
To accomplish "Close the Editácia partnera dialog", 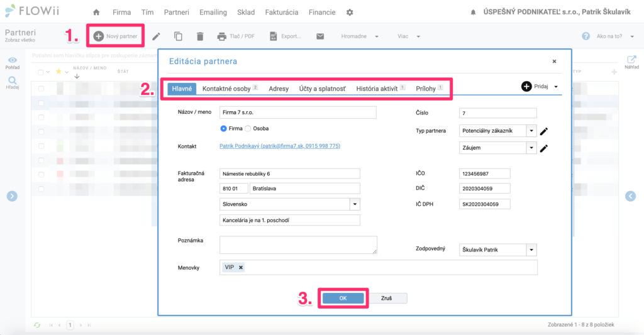I will 554,61.
